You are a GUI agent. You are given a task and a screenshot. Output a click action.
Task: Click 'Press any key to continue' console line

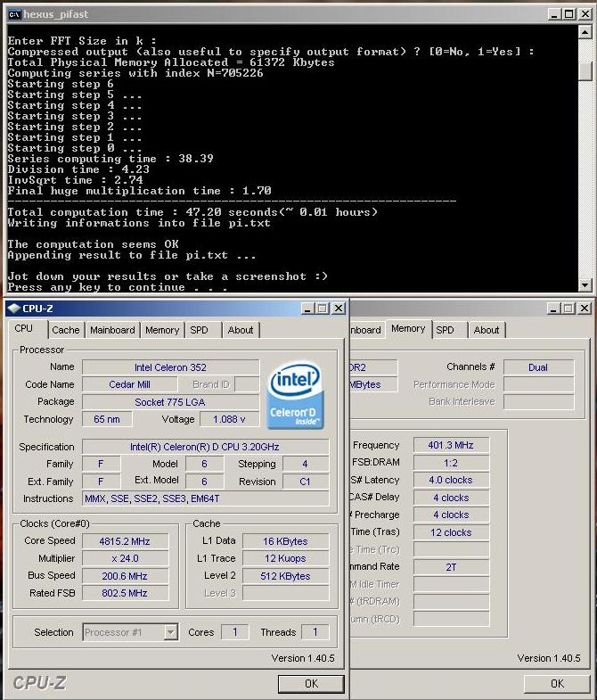pyautogui.click(x=118, y=287)
